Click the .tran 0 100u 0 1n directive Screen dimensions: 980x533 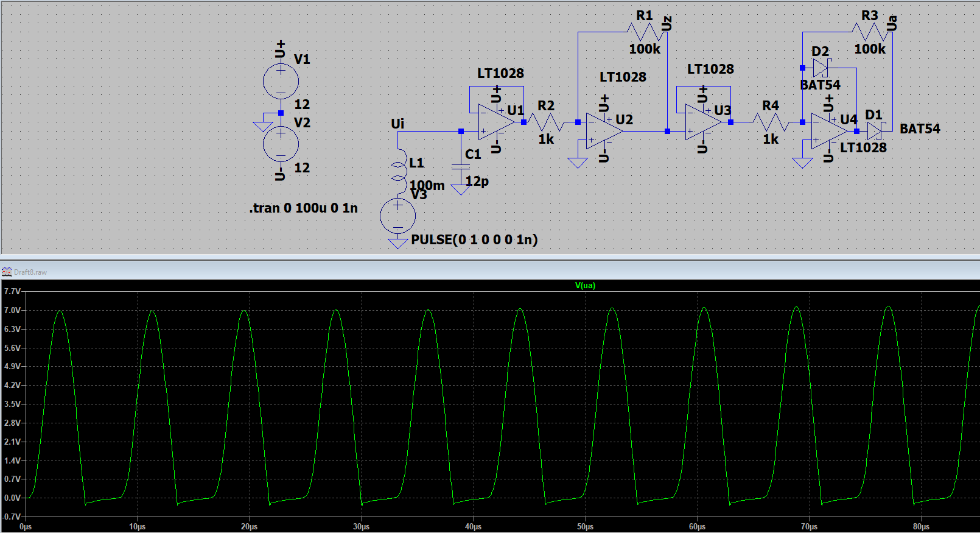tap(303, 208)
